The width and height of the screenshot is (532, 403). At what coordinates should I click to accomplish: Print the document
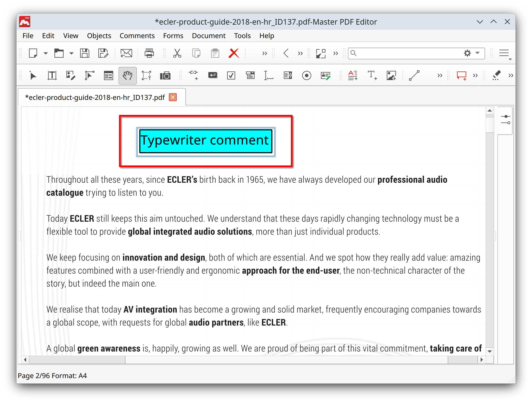(149, 53)
